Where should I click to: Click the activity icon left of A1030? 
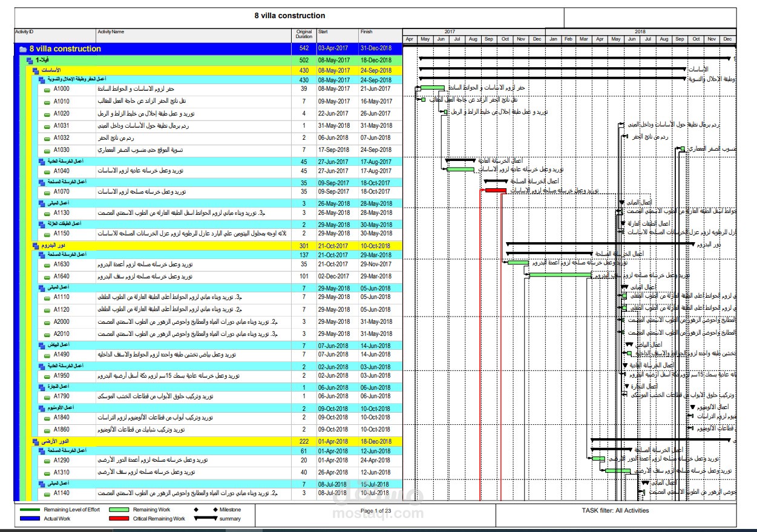point(47,150)
